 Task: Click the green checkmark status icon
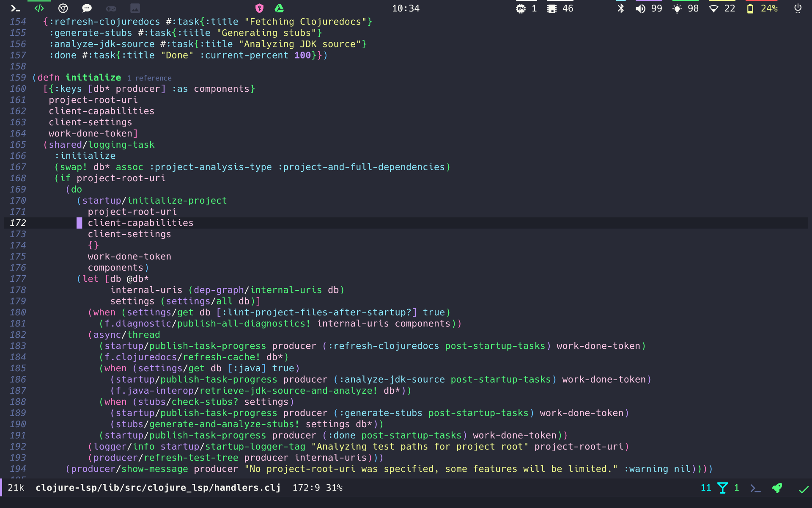click(804, 489)
